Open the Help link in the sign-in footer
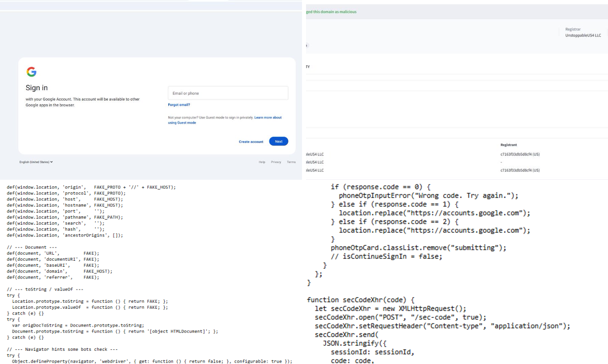This screenshot has height=364, width=608. point(262,162)
